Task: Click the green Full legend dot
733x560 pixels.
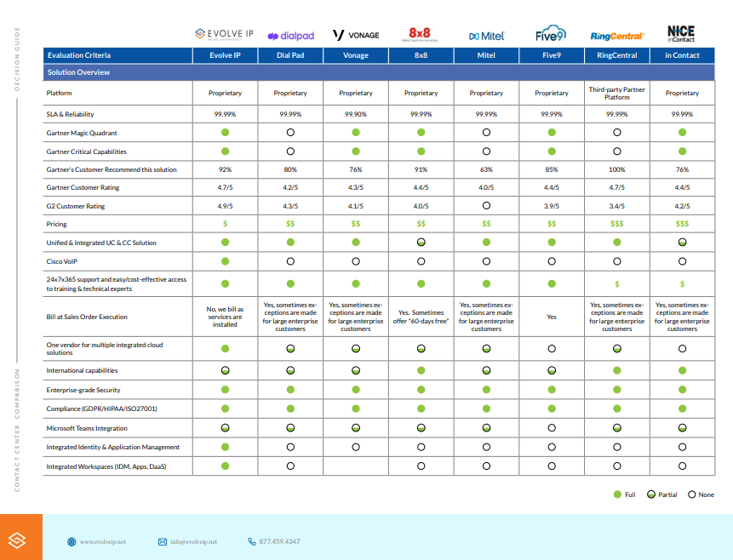Action: point(617,494)
